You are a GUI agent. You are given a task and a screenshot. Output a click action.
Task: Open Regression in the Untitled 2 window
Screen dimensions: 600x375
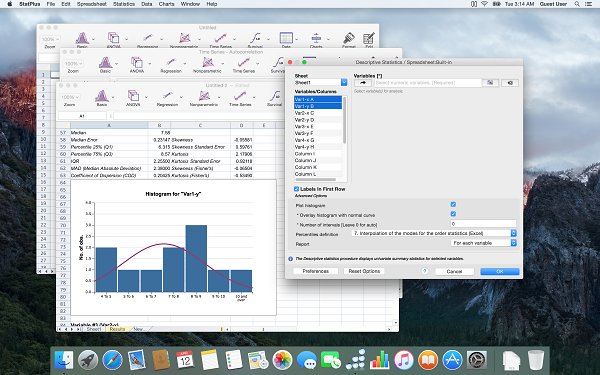coord(167,97)
